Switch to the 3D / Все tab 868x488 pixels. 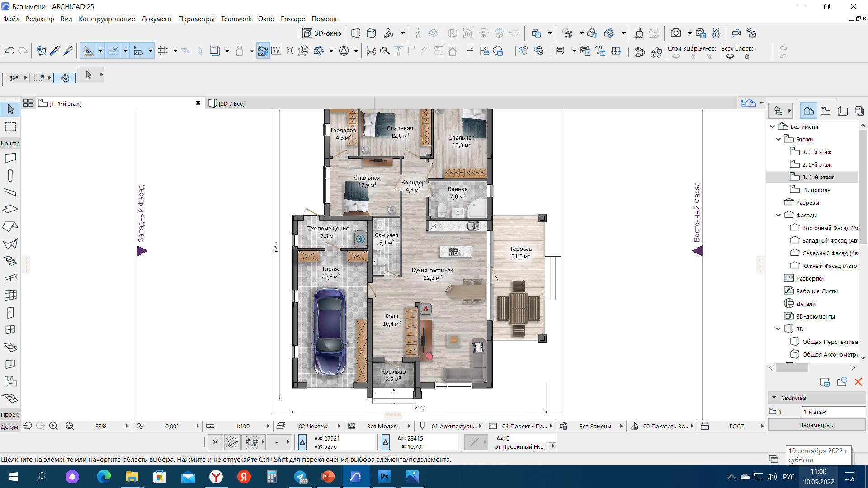coord(231,103)
